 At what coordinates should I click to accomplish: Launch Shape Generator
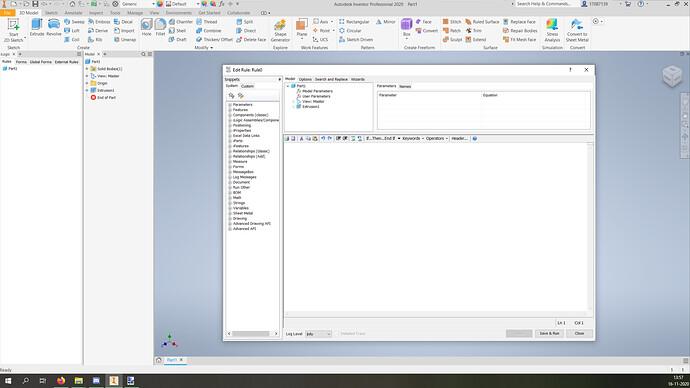pyautogui.click(x=280, y=30)
